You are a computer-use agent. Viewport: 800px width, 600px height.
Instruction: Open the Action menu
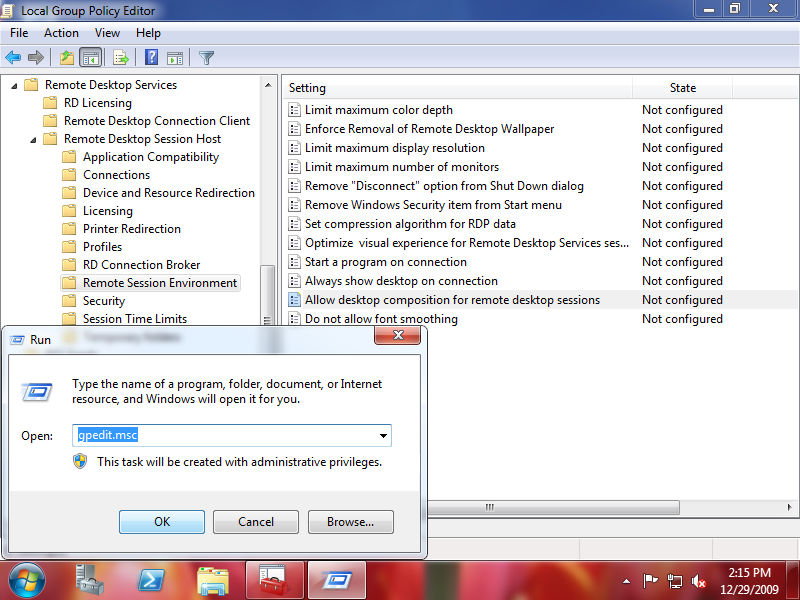point(61,33)
